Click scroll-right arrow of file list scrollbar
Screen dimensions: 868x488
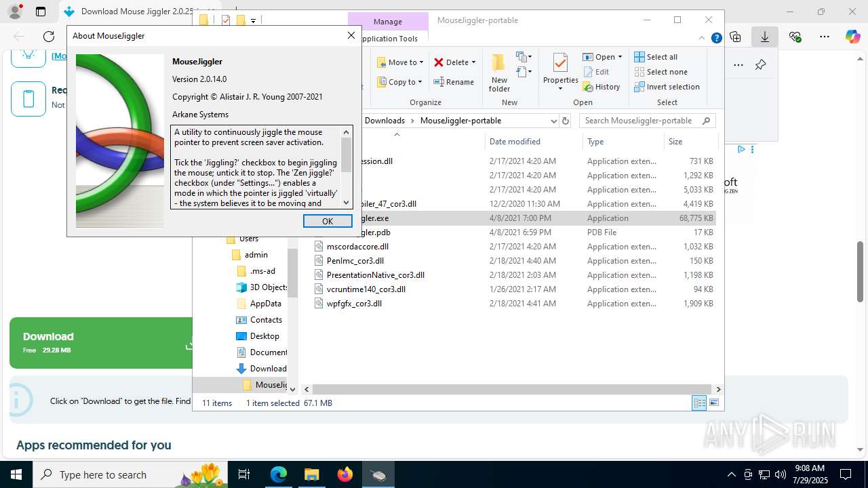tap(718, 389)
